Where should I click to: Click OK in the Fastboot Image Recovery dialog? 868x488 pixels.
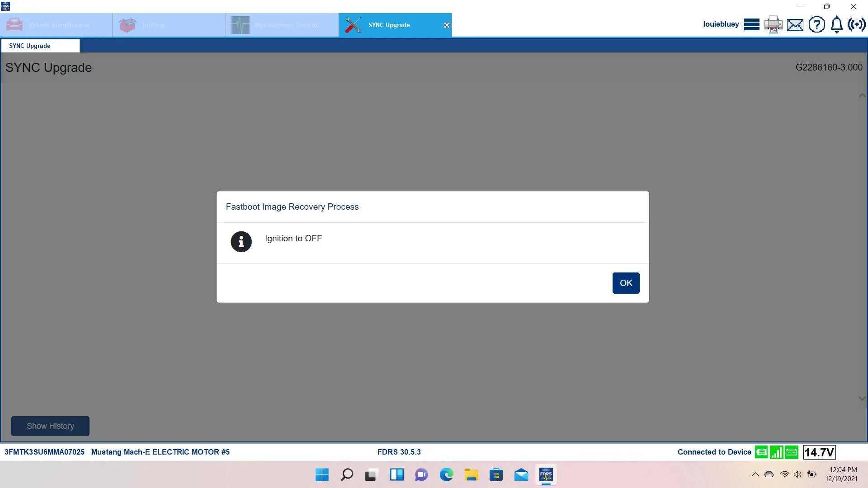click(x=626, y=283)
